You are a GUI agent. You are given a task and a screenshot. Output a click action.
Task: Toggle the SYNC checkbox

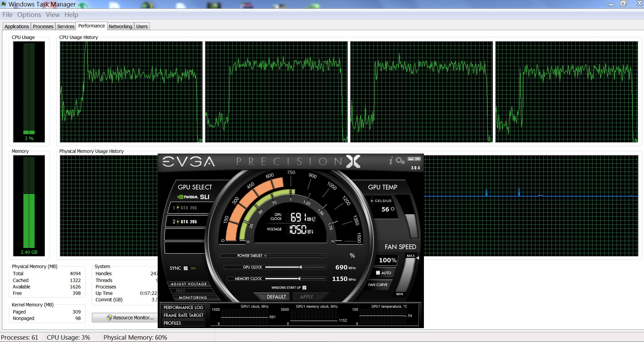pyautogui.click(x=186, y=268)
